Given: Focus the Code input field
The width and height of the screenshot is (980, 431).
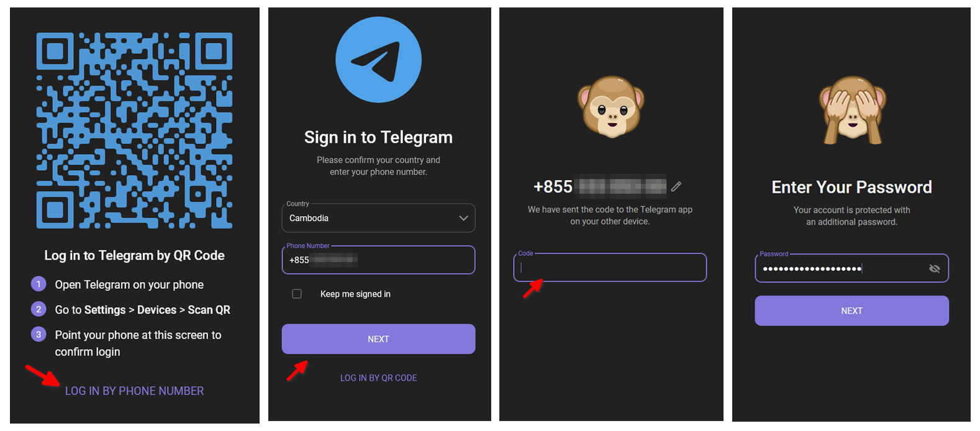Looking at the screenshot, I should tap(610, 268).
